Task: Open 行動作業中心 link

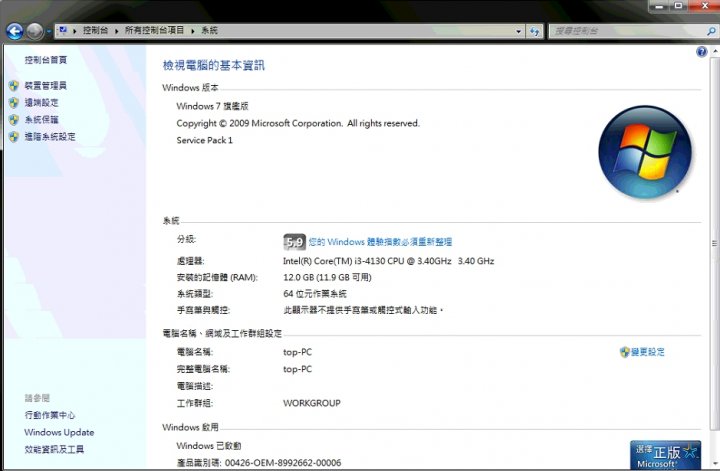Action: (x=50, y=415)
